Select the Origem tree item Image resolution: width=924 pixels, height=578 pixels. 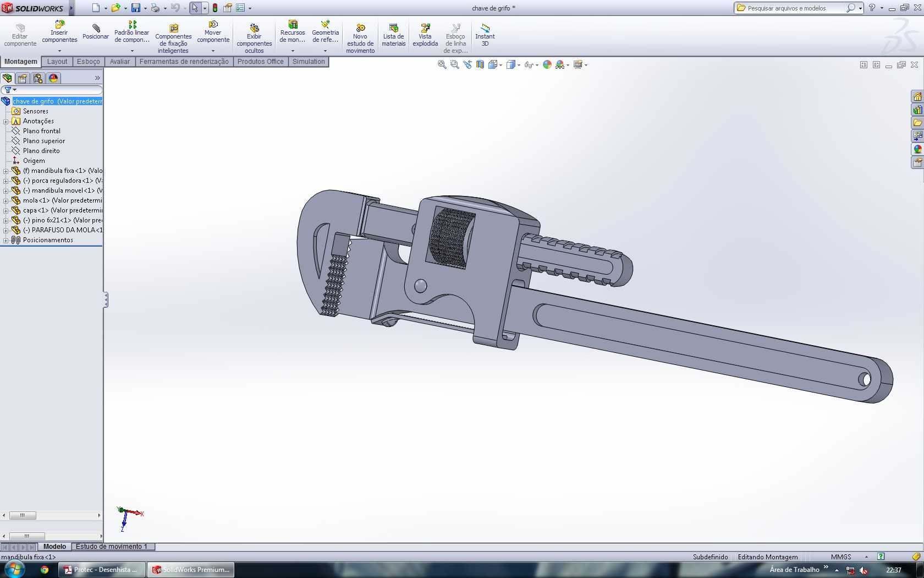(34, 161)
